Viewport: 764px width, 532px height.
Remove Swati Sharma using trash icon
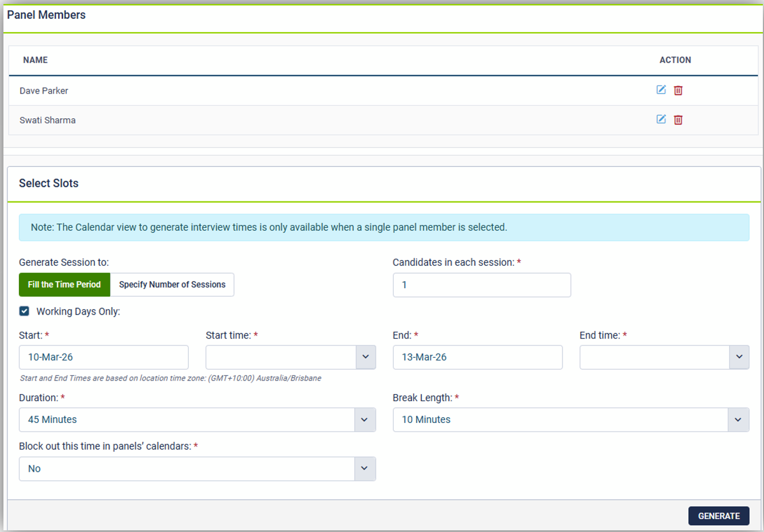[x=678, y=120]
